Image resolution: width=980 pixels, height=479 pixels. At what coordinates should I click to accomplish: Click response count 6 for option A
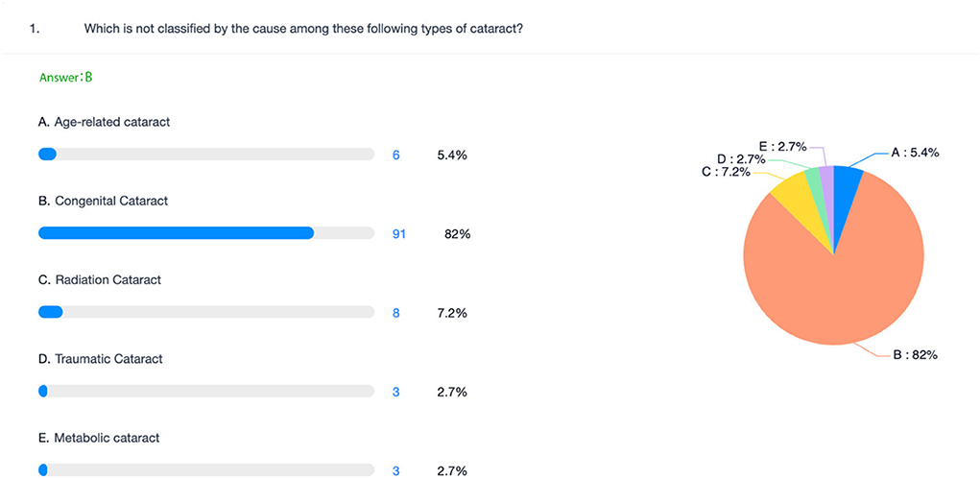395,156
